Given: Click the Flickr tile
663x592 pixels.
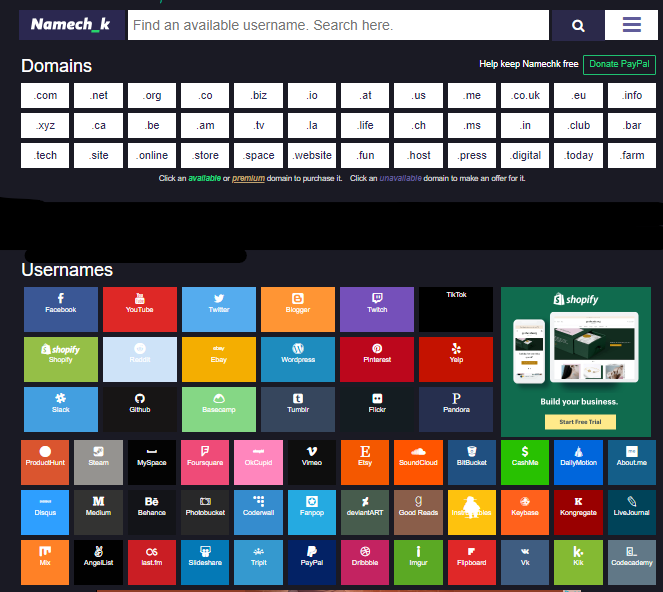Looking at the screenshot, I should coord(377,409).
